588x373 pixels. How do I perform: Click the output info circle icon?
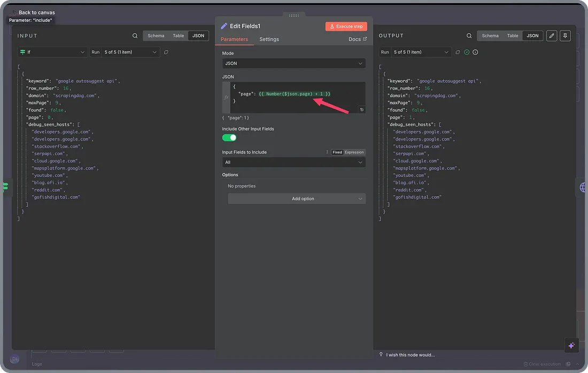(x=475, y=52)
